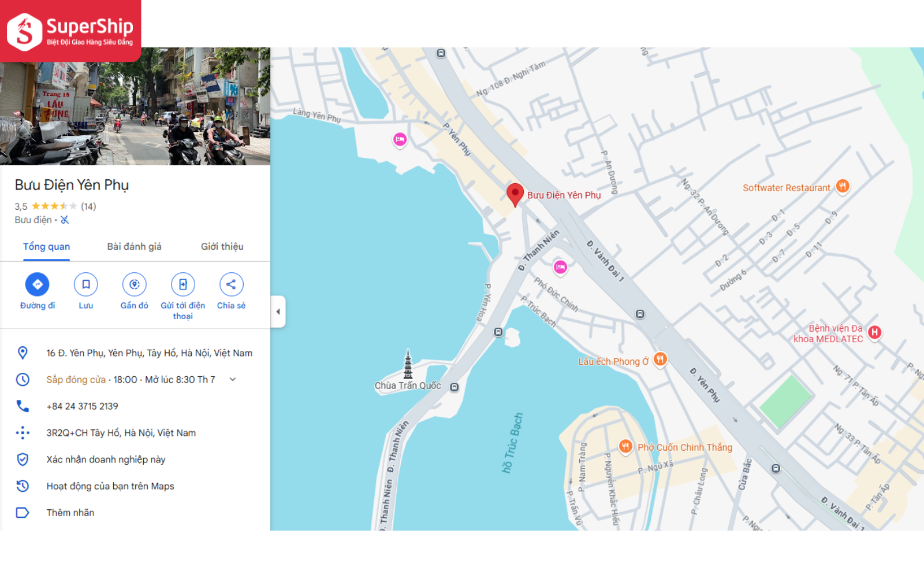Click the verify business shield icon
Image resolution: width=924 pixels, height=578 pixels.
(23, 459)
